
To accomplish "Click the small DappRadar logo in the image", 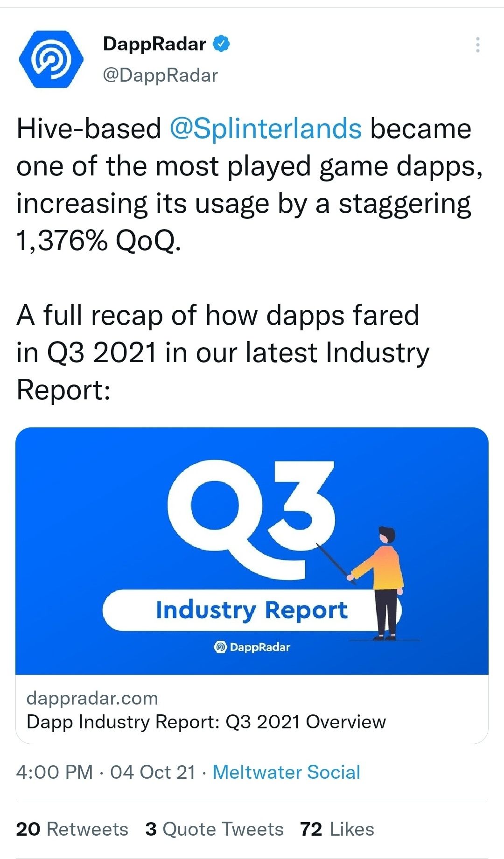I will [x=252, y=647].
